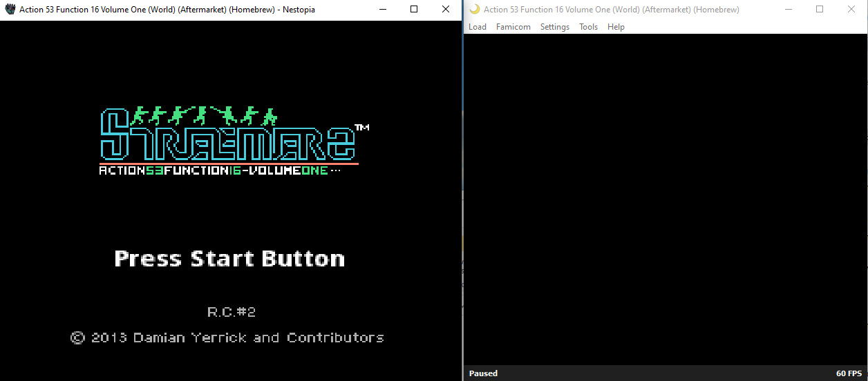The image size is (868, 381).
Task: Close the right emulator window
Action: click(x=851, y=10)
